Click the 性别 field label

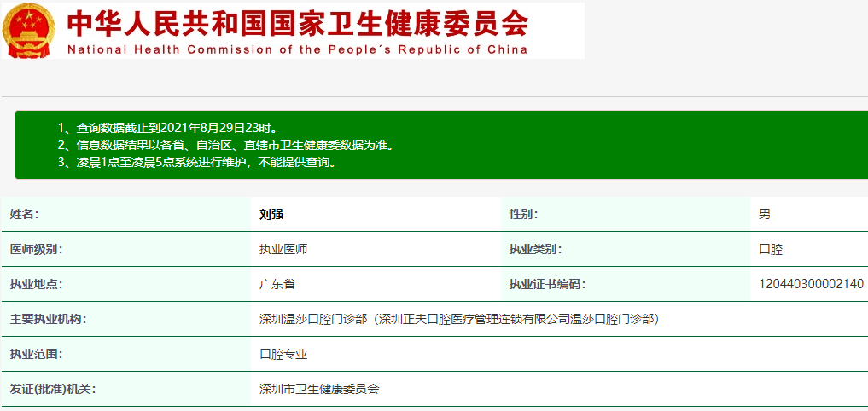point(523,215)
